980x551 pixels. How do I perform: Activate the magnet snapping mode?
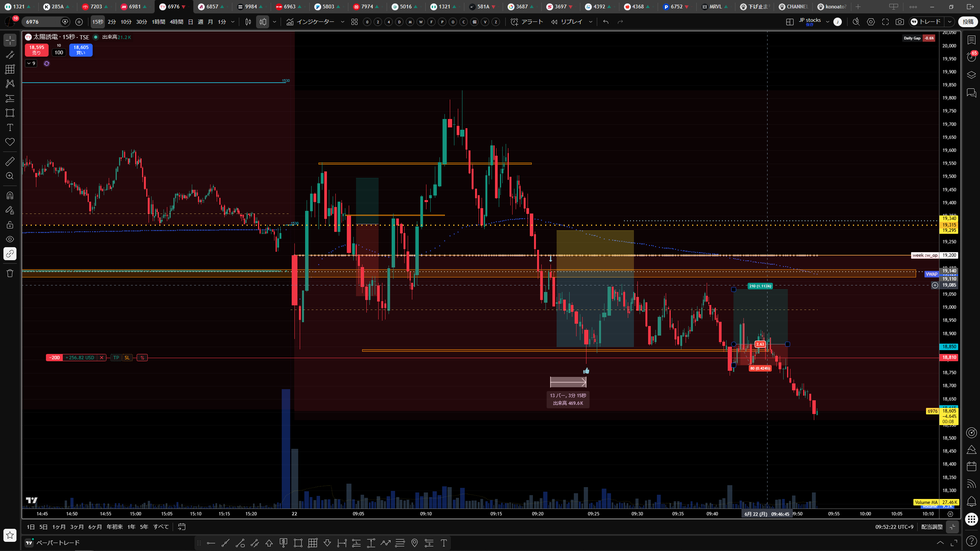tap(10, 196)
